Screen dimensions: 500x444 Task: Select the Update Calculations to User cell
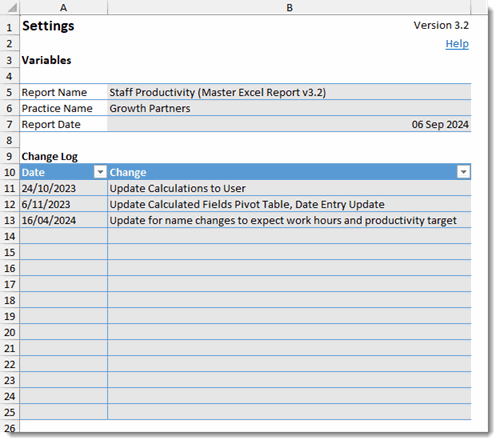point(289,188)
